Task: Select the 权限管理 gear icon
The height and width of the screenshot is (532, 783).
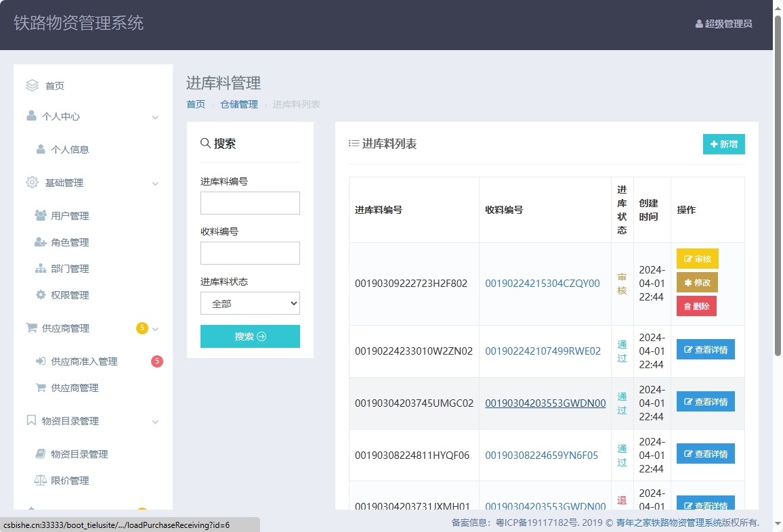Action: click(41, 294)
